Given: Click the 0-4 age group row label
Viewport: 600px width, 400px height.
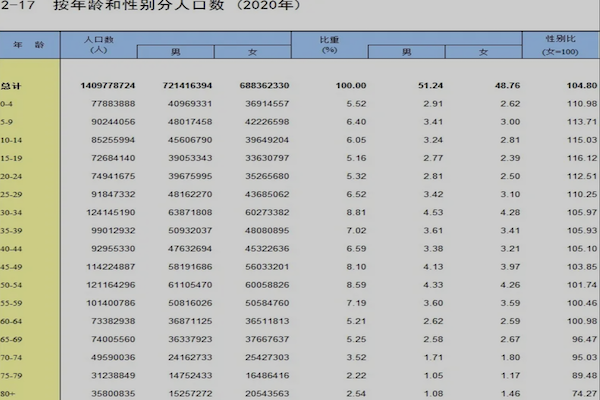Looking at the screenshot, I should click(10, 104).
